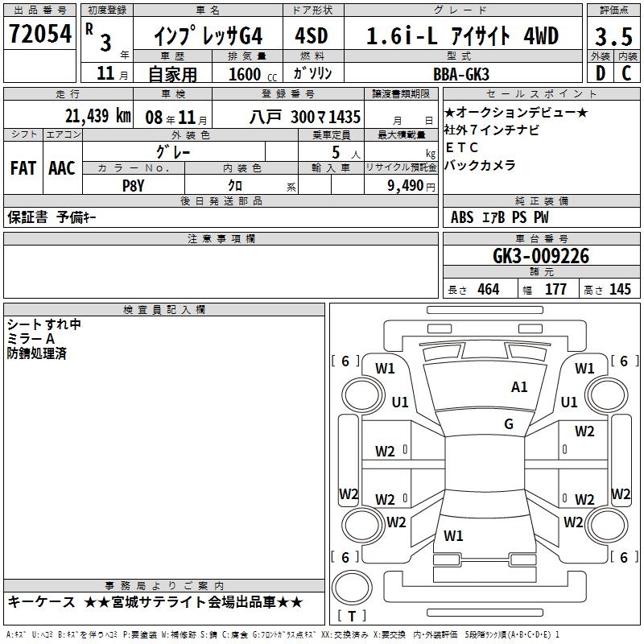Click the air conditioner code AAC

(62, 168)
